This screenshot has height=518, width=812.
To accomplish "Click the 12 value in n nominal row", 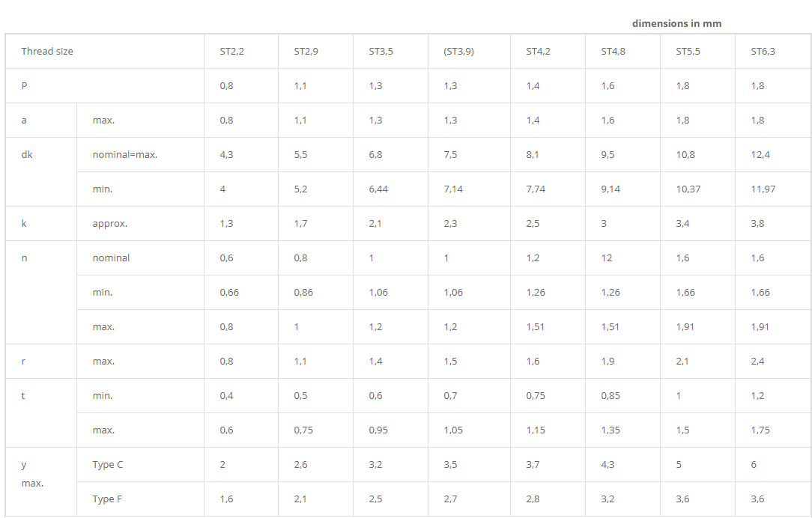I will (606, 258).
